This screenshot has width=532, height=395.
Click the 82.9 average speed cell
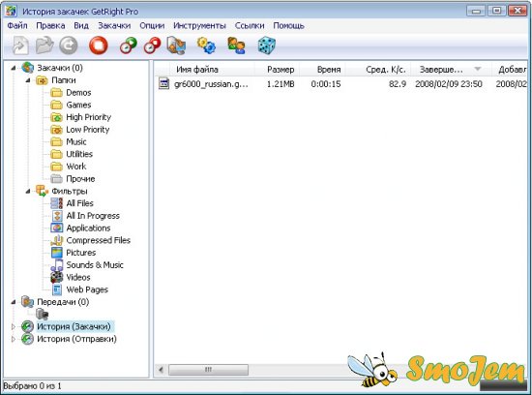(398, 84)
